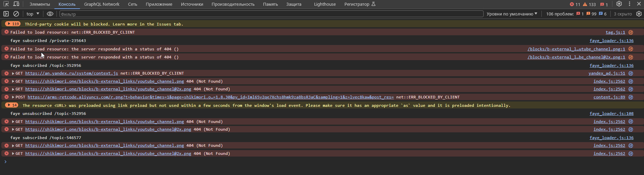Image resolution: width=644 pixels, height=175 pixels.
Task: Open the faye_loader.js:108 source link
Action: (x=611, y=114)
